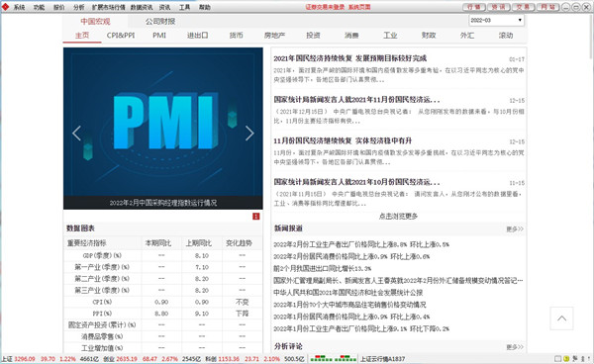The height and width of the screenshot is (364, 594).
Task: Select the 投资 sub-tab
Action: click(313, 36)
